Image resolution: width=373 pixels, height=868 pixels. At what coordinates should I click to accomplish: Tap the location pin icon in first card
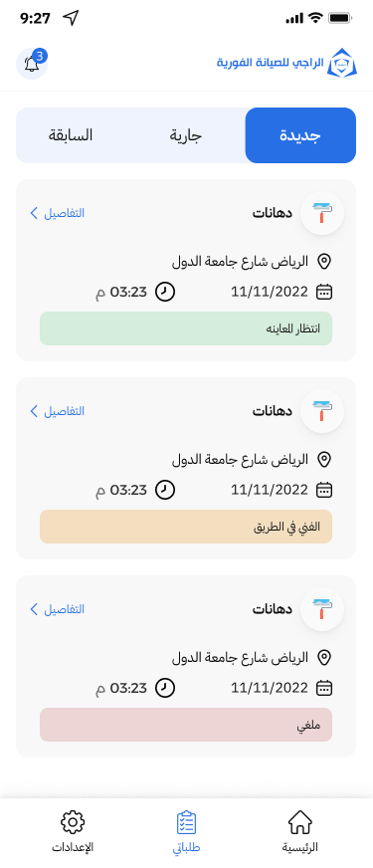tap(324, 261)
